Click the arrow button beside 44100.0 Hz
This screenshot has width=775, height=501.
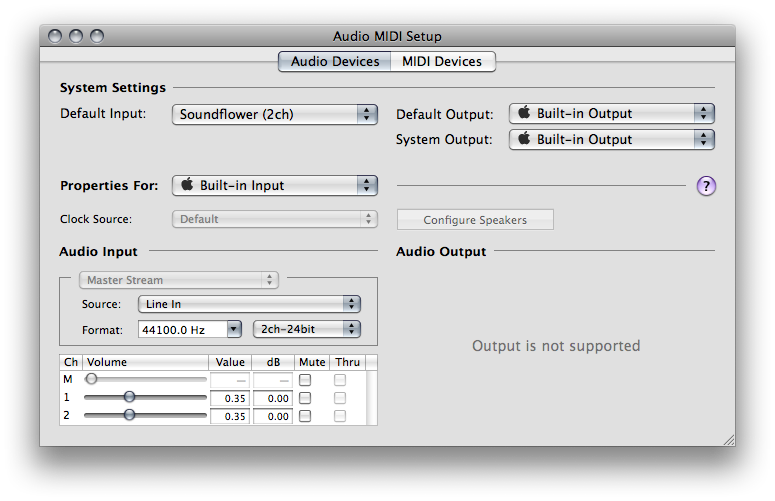point(234,329)
